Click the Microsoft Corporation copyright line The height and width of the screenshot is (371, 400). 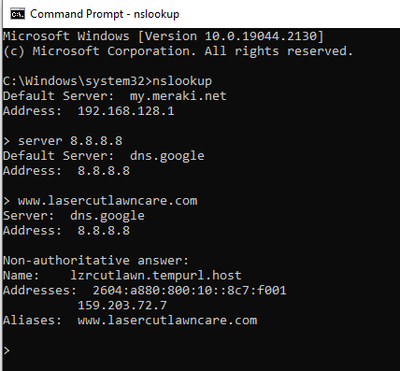178,51
